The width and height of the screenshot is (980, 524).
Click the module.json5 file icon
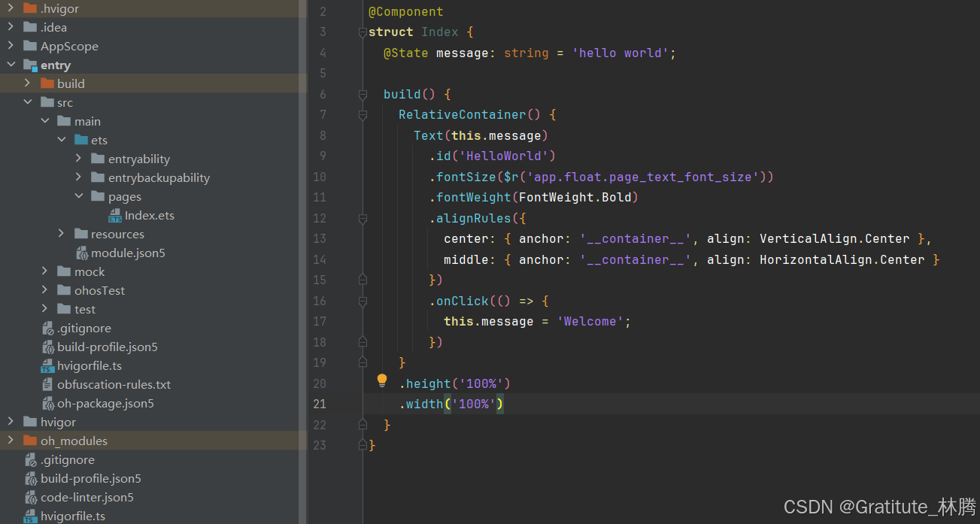click(x=81, y=253)
